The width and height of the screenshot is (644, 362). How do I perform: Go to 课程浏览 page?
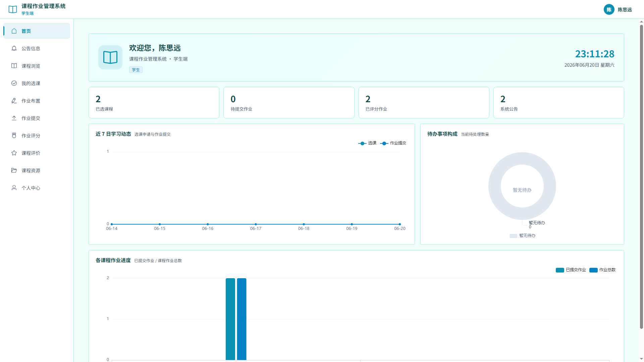(x=37, y=66)
